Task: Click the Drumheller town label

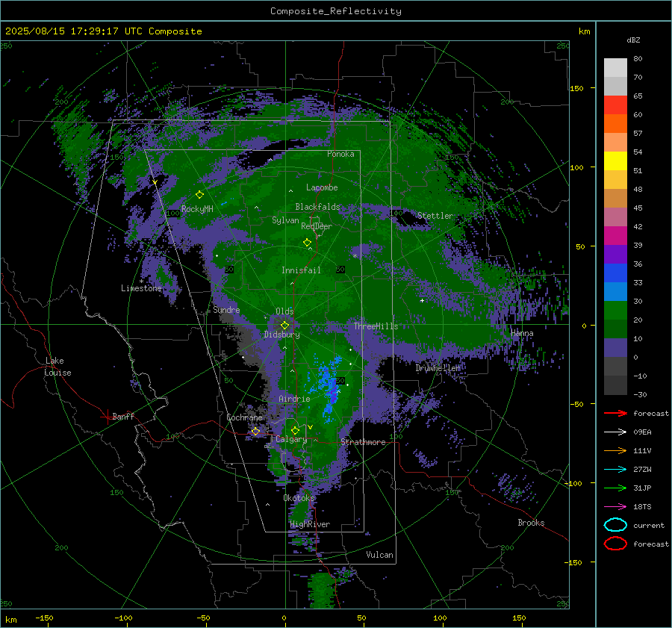Action: coord(438,368)
